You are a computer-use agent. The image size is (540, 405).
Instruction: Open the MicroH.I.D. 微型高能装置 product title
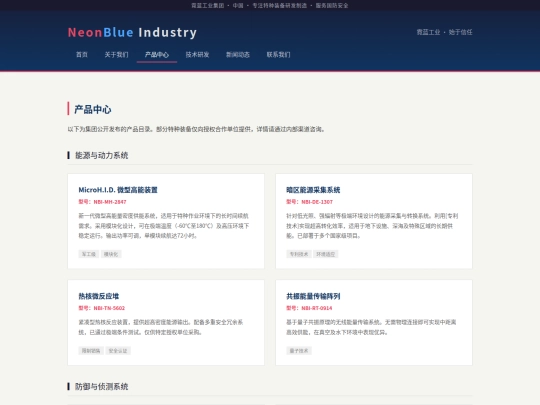[118, 190]
